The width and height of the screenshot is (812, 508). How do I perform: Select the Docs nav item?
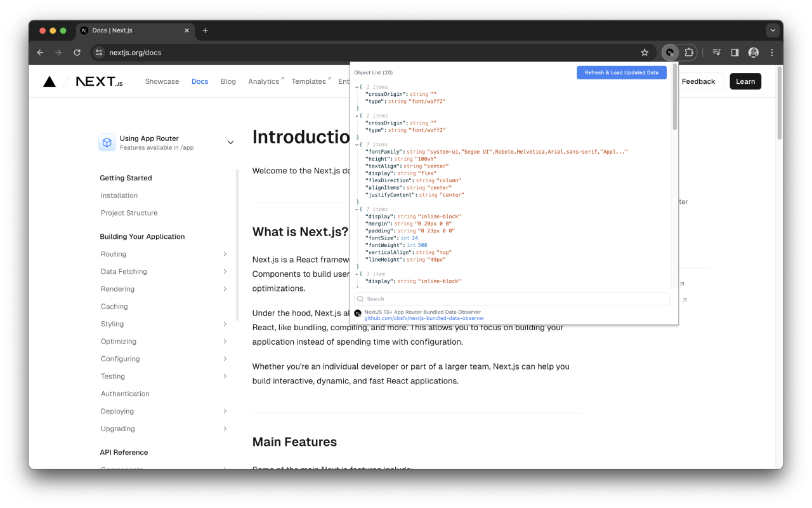click(200, 81)
